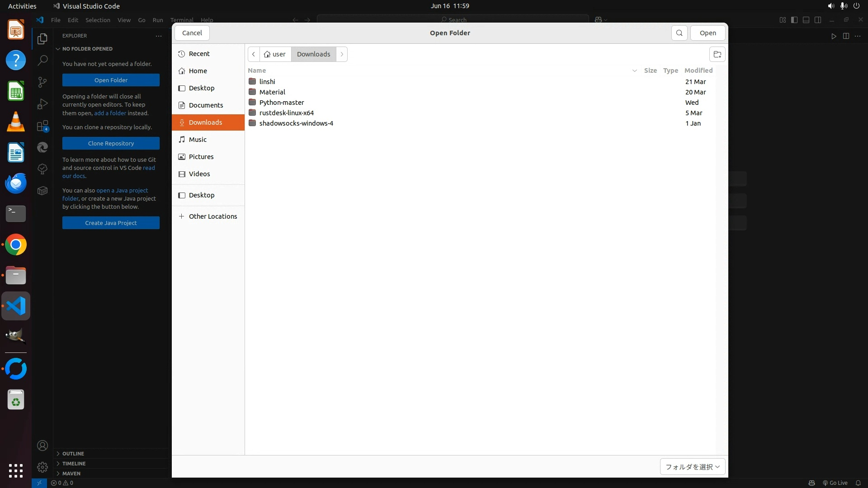Open the Run and Debug view
This screenshot has width=868, height=488.
click(42, 104)
